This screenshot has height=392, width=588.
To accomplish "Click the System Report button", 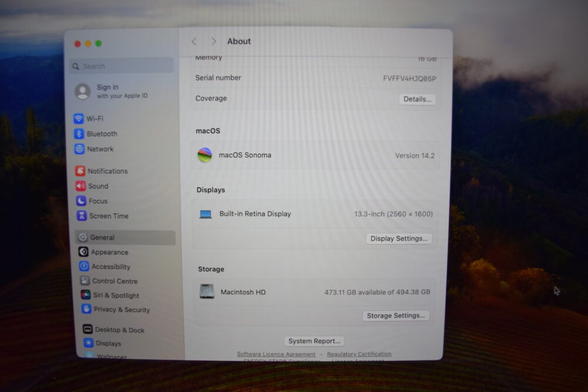I will coord(314,341).
